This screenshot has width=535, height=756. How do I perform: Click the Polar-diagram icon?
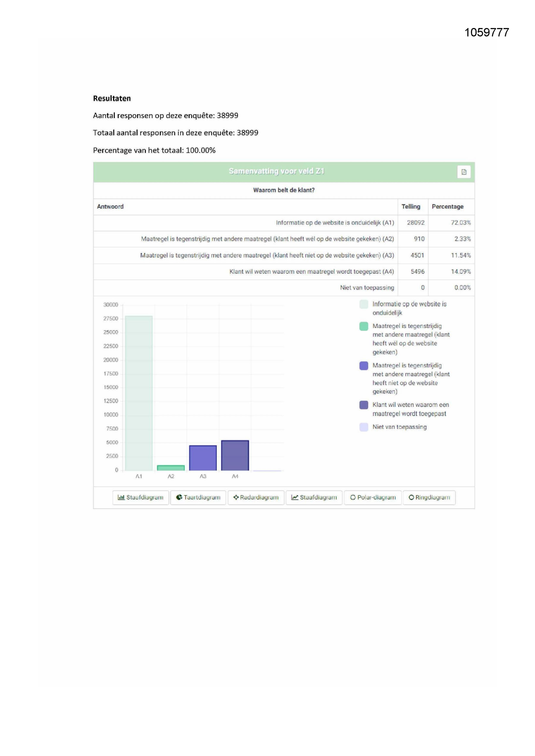coord(353,497)
